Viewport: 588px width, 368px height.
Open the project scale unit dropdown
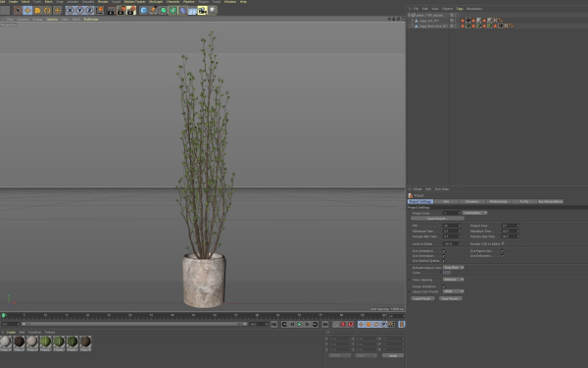(x=474, y=213)
